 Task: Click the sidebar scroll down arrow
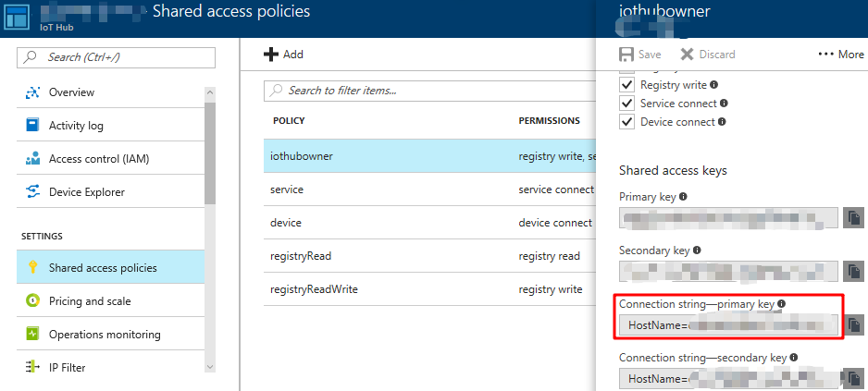pos(210,367)
